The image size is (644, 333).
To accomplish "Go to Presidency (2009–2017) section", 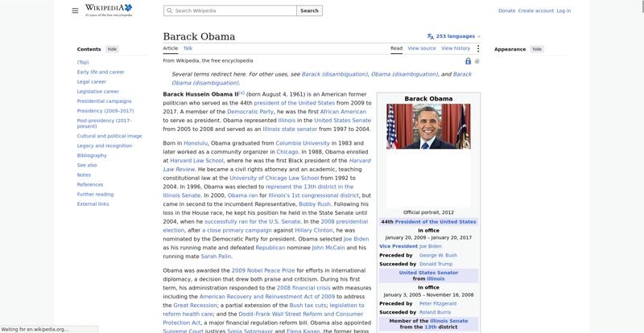I will pos(105,111).
